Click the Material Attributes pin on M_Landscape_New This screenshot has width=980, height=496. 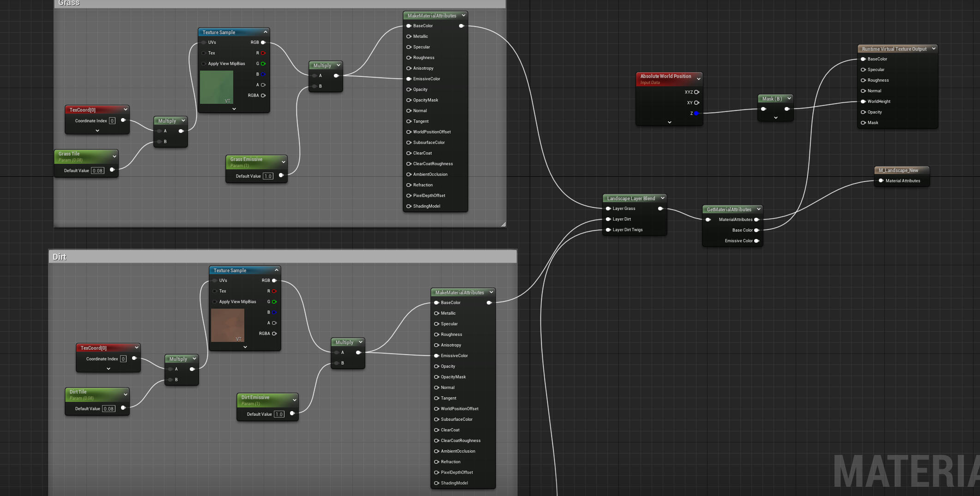881,181
